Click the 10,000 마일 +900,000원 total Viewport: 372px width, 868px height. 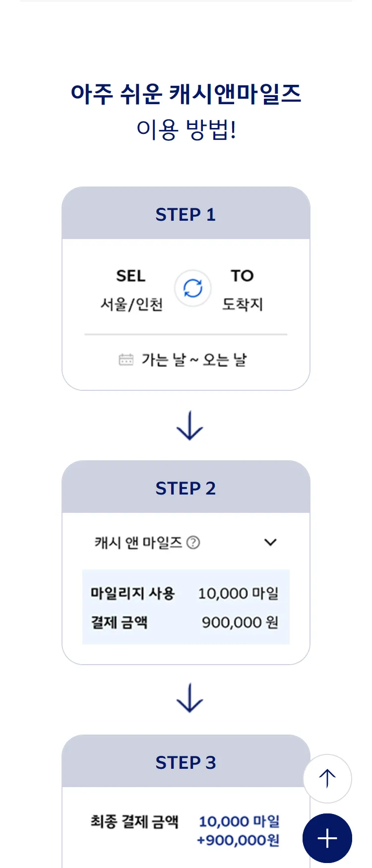coord(239,831)
